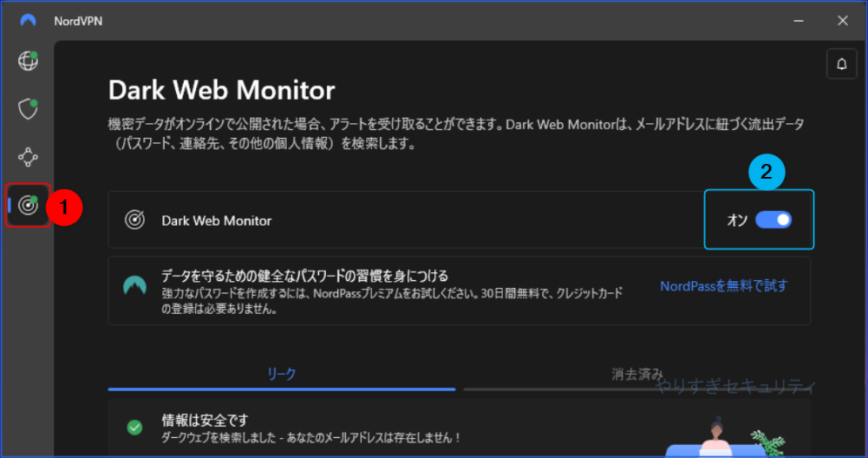The width and height of the screenshot is (868, 458).
Task: Click the NordPass mountain logo icon
Action: [134, 286]
